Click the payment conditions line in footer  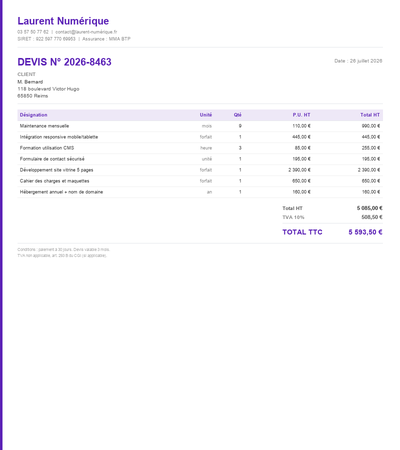[x=63, y=250]
